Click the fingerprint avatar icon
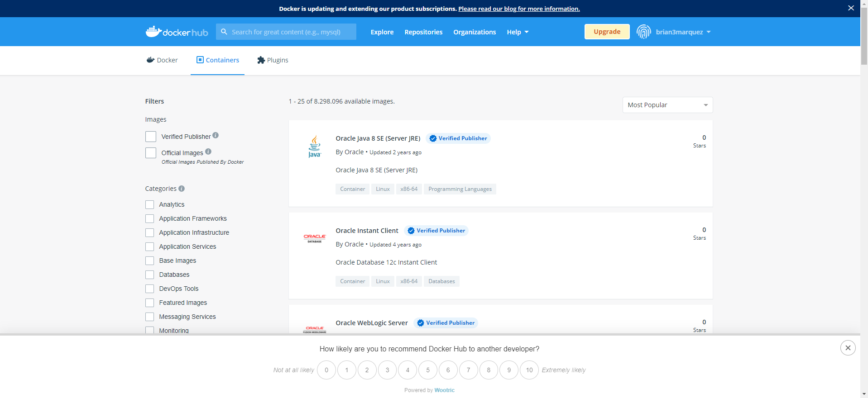 click(x=643, y=32)
